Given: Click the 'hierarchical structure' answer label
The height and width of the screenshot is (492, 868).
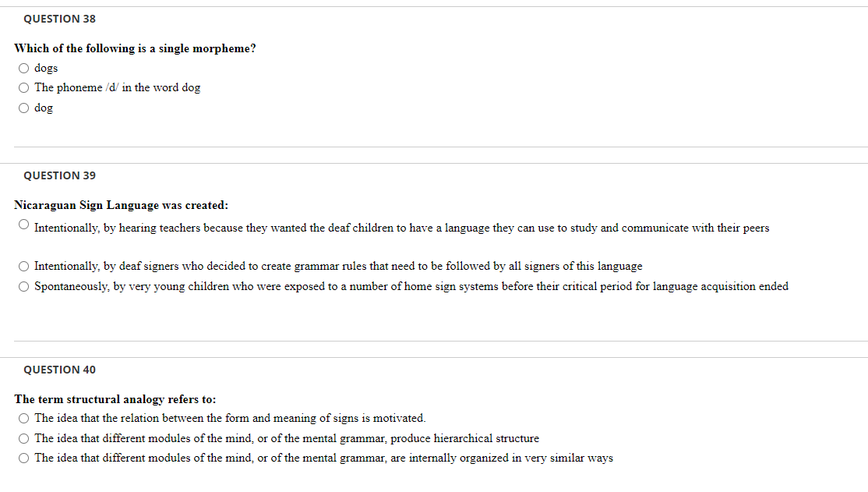Looking at the screenshot, I should pos(287,439).
